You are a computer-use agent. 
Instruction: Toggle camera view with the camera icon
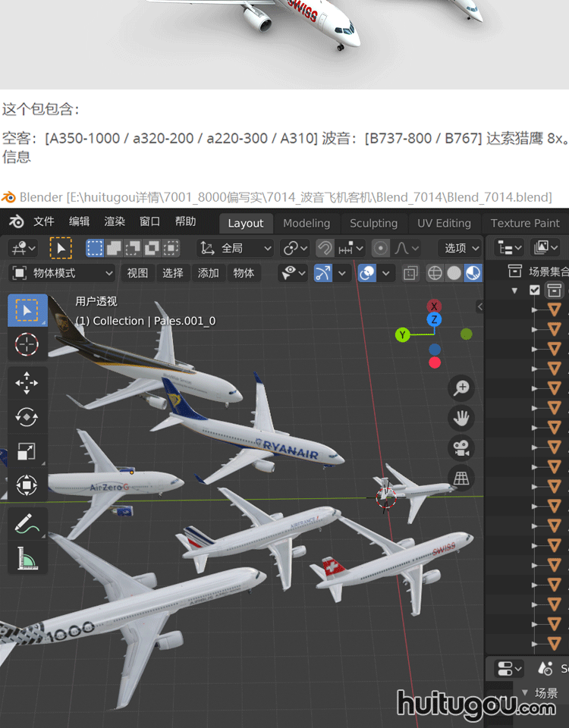(x=461, y=448)
